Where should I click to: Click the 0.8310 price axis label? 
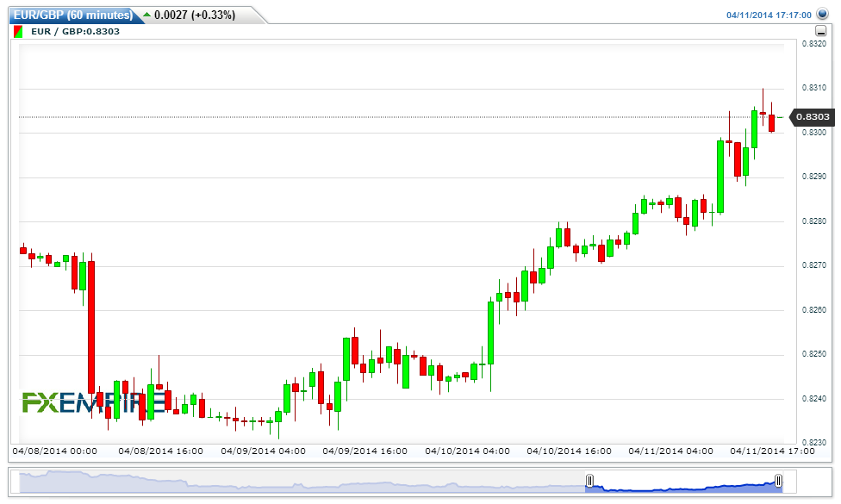(813, 88)
